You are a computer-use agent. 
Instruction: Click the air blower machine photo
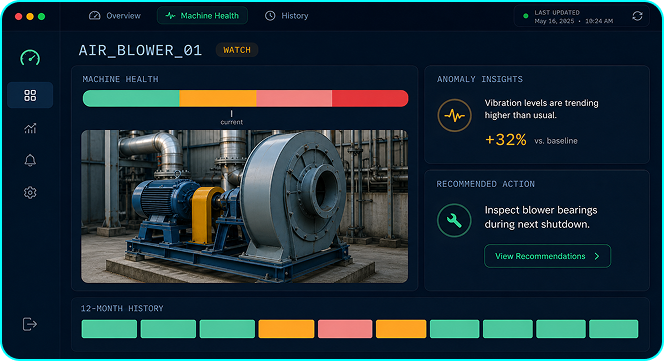tap(245, 206)
